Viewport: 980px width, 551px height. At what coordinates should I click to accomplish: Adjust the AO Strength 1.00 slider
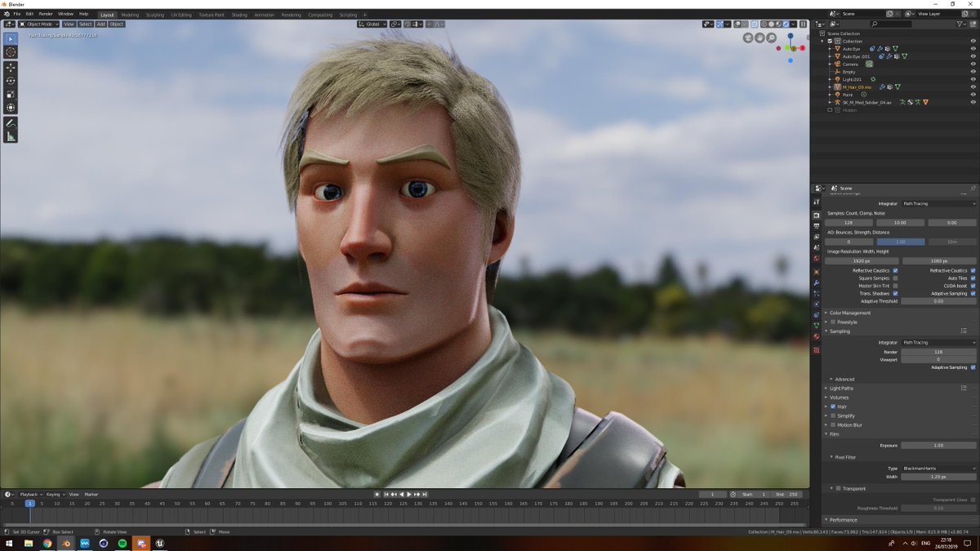point(899,242)
